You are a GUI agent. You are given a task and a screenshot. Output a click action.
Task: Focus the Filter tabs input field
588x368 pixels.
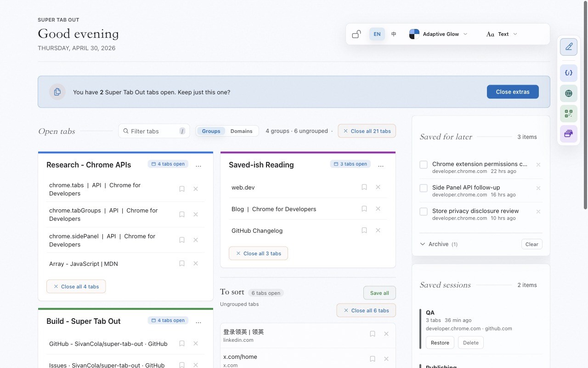[154, 131]
